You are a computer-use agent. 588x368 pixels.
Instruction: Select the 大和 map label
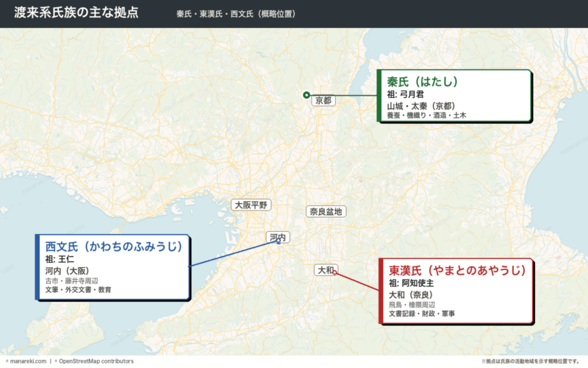pos(326,269)
